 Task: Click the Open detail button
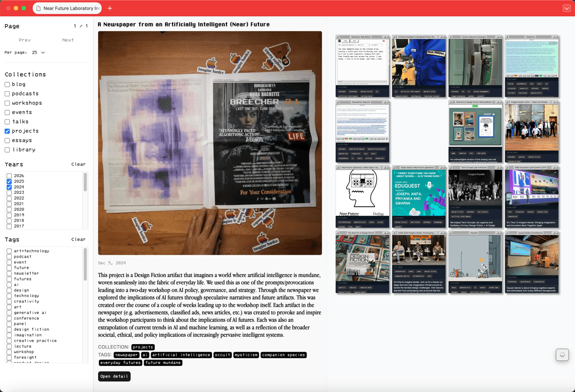click(114, 376)
